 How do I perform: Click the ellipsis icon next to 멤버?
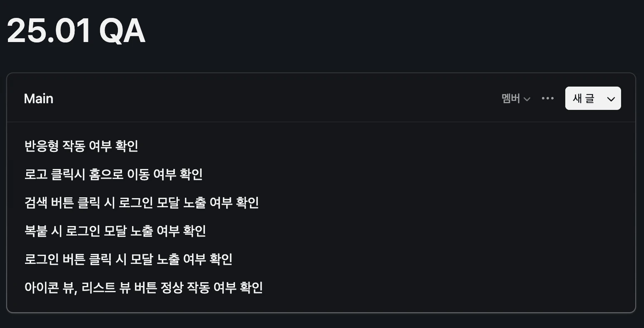(547, 99)
